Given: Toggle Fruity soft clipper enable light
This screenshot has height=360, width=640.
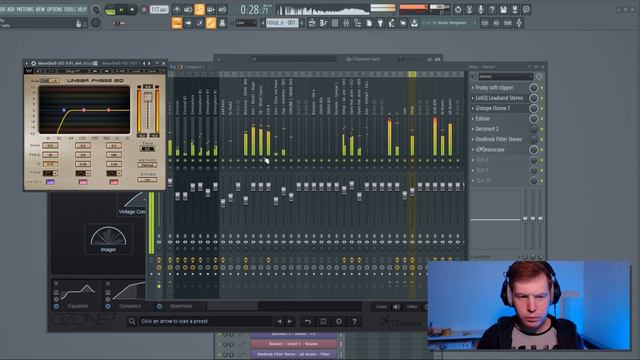Looking at the screenshot, I should 542,88.
